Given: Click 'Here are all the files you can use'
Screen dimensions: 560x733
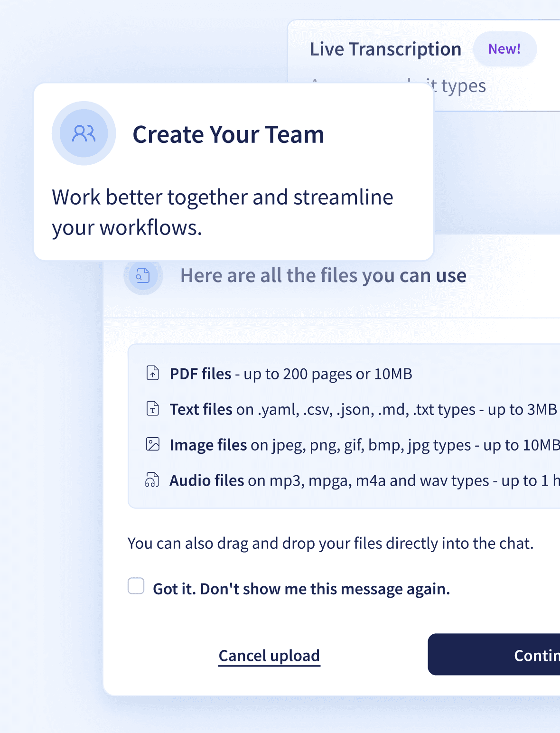Looking at the screenshot, I should coord(323,275).
